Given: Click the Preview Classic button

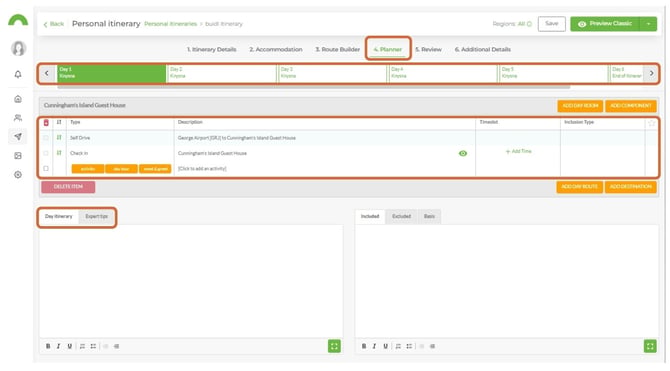Looking at the screenshot, I should (x=605, y=24).
